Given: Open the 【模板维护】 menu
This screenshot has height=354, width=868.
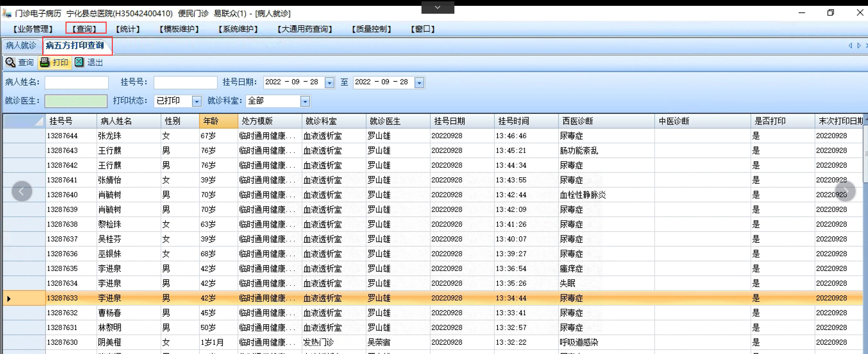Looking at the screenshot, I should click(179, 29).
